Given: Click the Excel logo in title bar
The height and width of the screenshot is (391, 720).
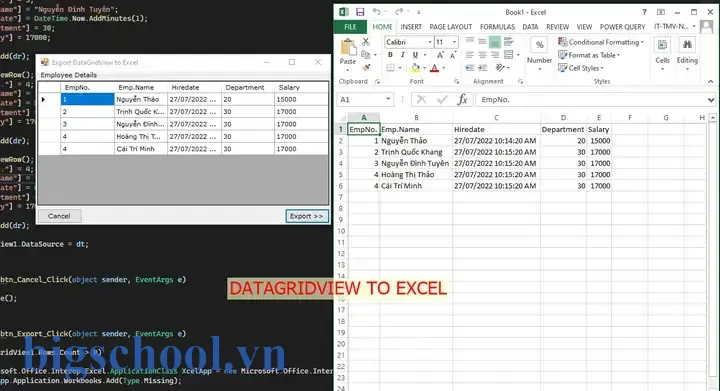Looking at the screenshot, I should coord(343,12).
